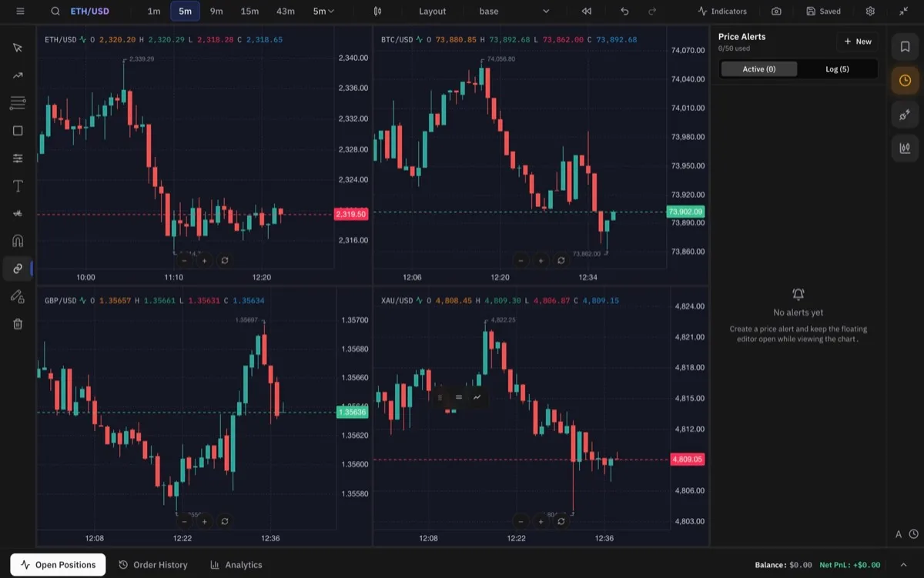Select the rectangle shape tool

18,131
